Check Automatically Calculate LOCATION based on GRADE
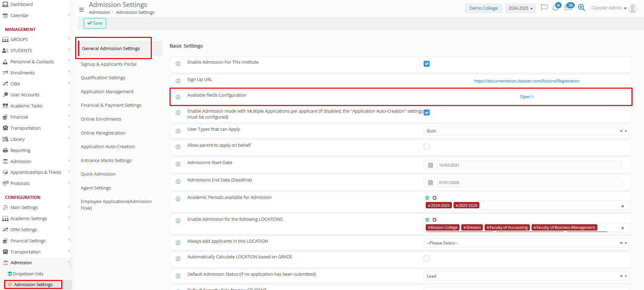Image resolution: width=644 pixels, height=290 pixels. click(426, 258)
